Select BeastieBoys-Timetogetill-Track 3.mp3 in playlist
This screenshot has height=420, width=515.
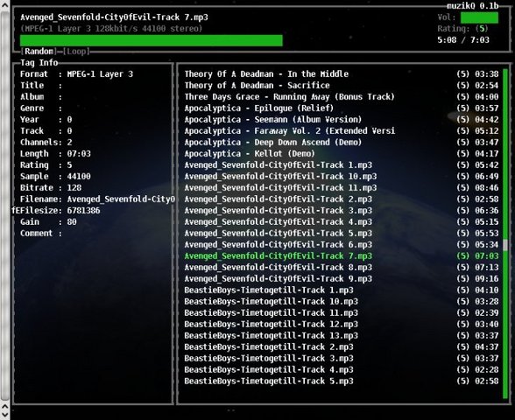pos(342,359)
